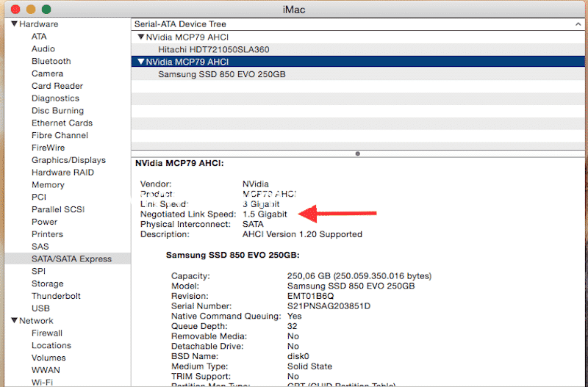Open Printers information
This screenshot has width=588, height=387.
click(x=47, y=234)
